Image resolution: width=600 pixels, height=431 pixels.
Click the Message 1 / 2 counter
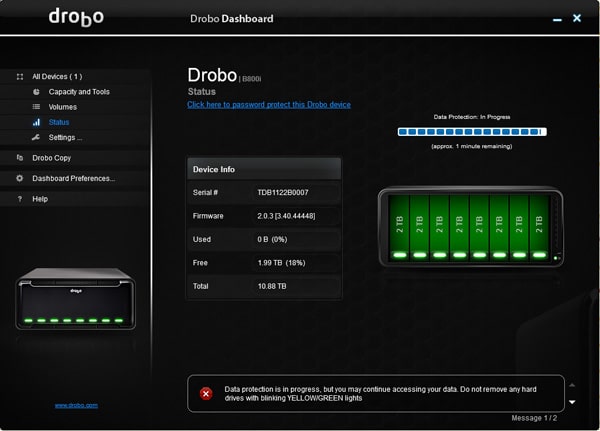534,418
